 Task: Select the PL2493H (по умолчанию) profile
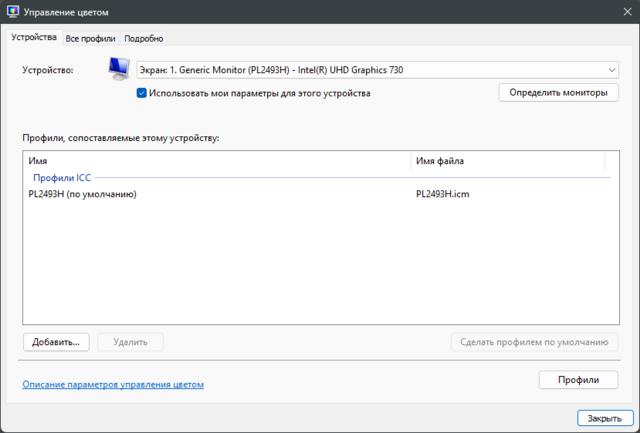[x=83, y=194]
